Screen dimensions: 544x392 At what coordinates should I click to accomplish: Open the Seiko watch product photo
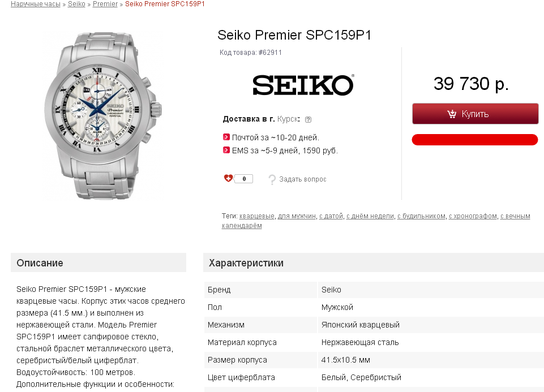tap(102, 115)
